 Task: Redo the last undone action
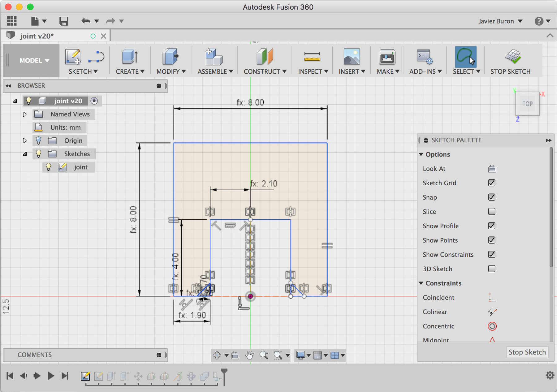pyautogui.click(x=110, y=21)
